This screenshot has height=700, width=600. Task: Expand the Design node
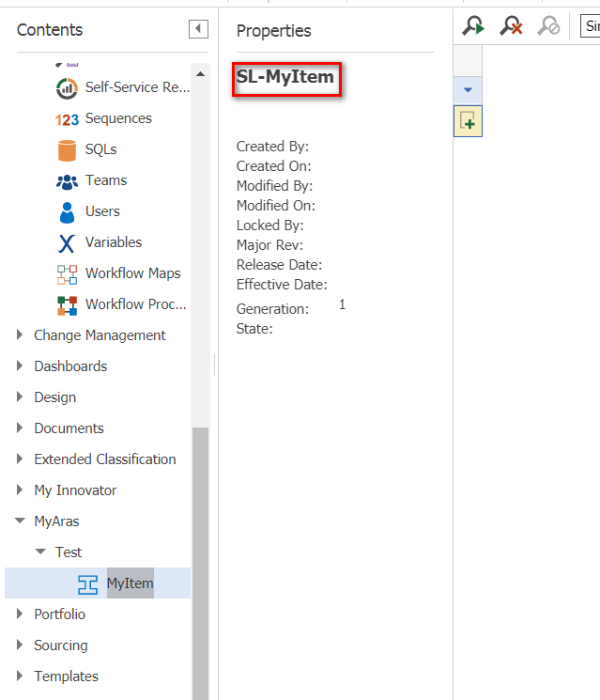tap(19, 397)
